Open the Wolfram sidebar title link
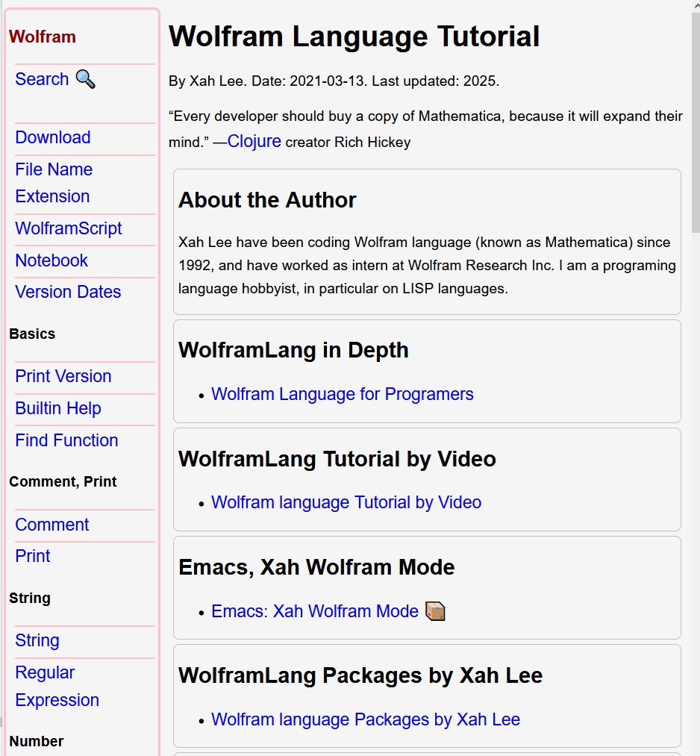Screen dimensions: 700x756 43,37
